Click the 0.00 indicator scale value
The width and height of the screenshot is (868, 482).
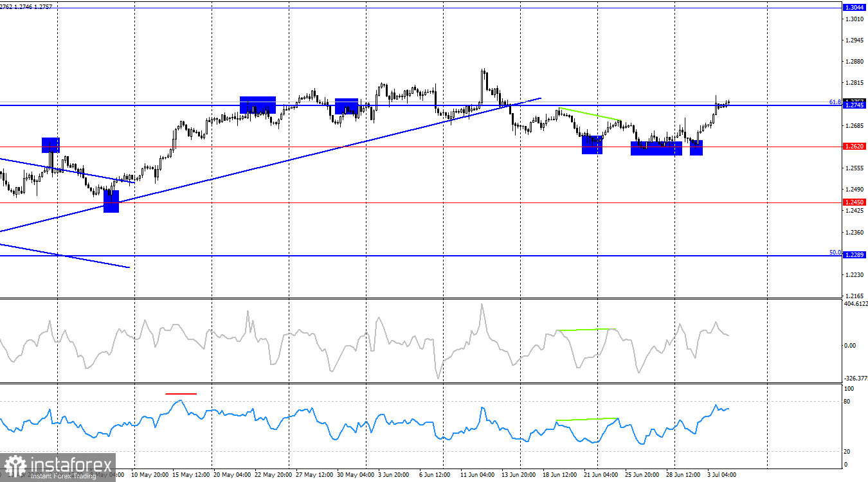(x=851, y=346)
